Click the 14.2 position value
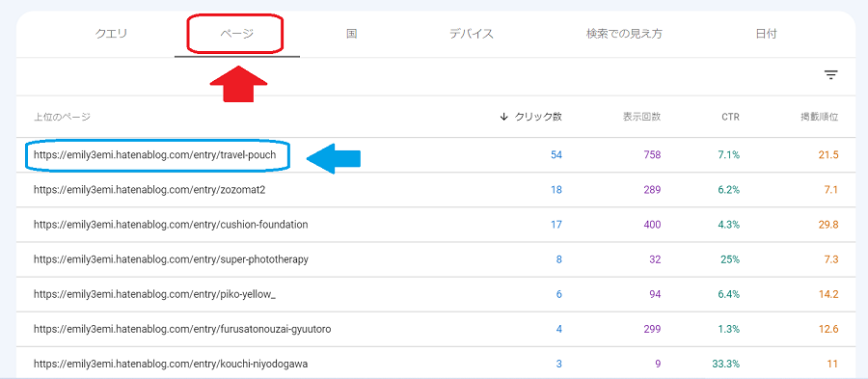The width and height of the screenshot is (868, 379). pos(828,294)
